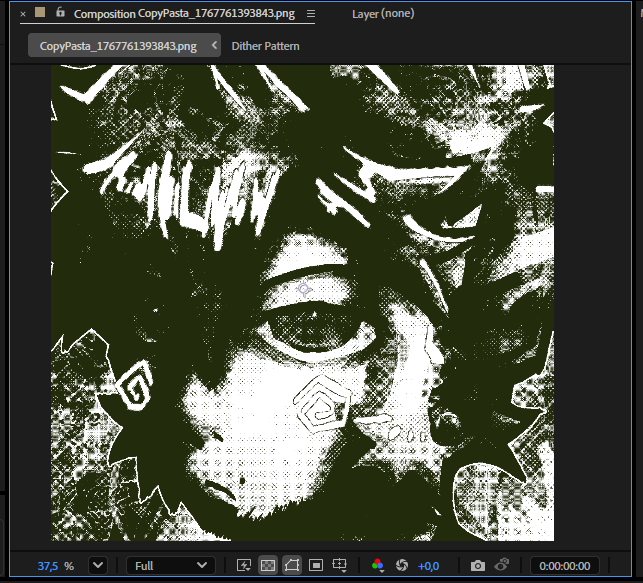
Task: Open the magnification ratio dropdown arrow
Action: click(98, 566)
